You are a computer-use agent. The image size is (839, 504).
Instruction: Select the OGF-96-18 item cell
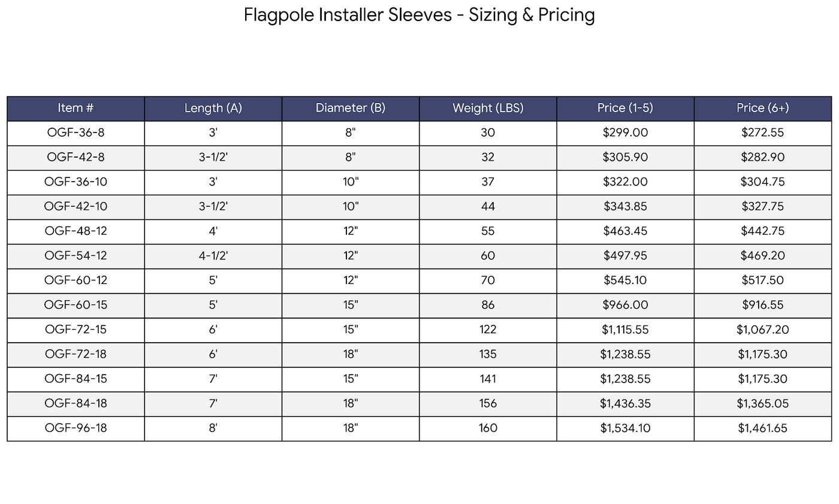[x=76, y=428]
